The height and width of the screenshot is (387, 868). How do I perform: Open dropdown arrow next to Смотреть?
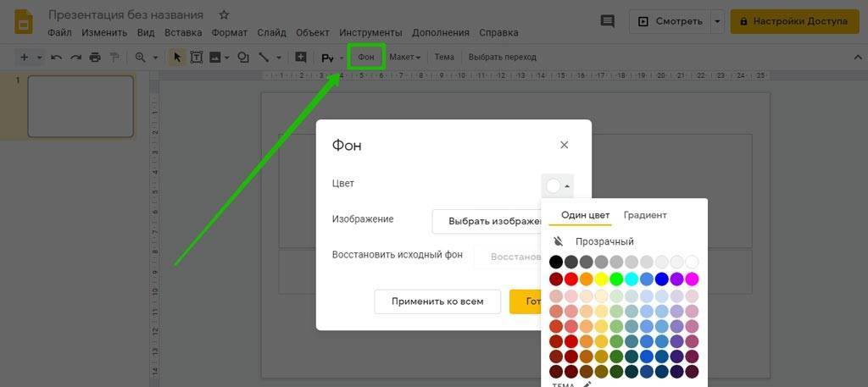[x=719, y=21]
